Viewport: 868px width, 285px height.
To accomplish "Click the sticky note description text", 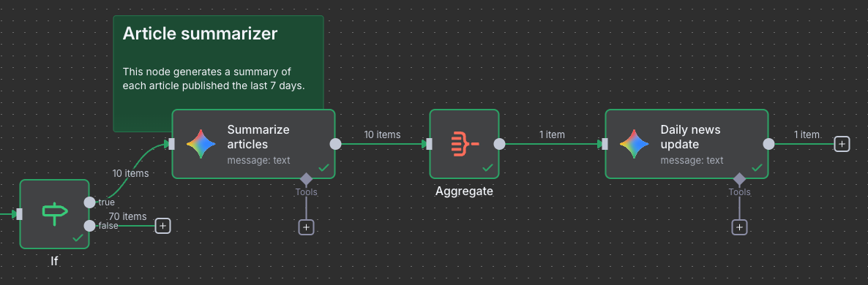I will point(214,79).
